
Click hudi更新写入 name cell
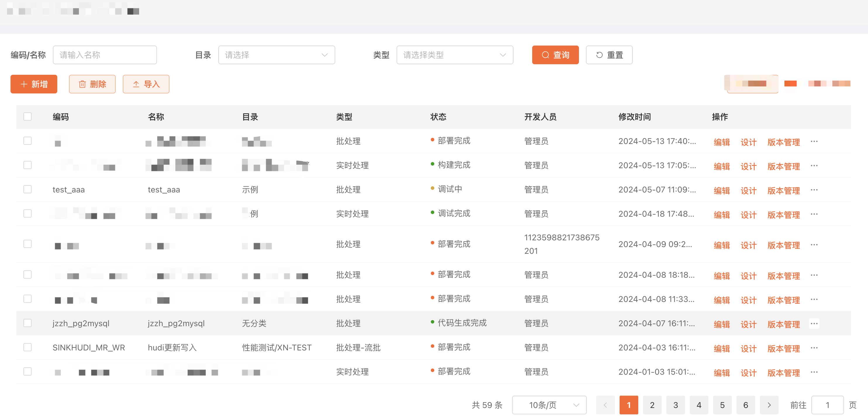point(172,348)
